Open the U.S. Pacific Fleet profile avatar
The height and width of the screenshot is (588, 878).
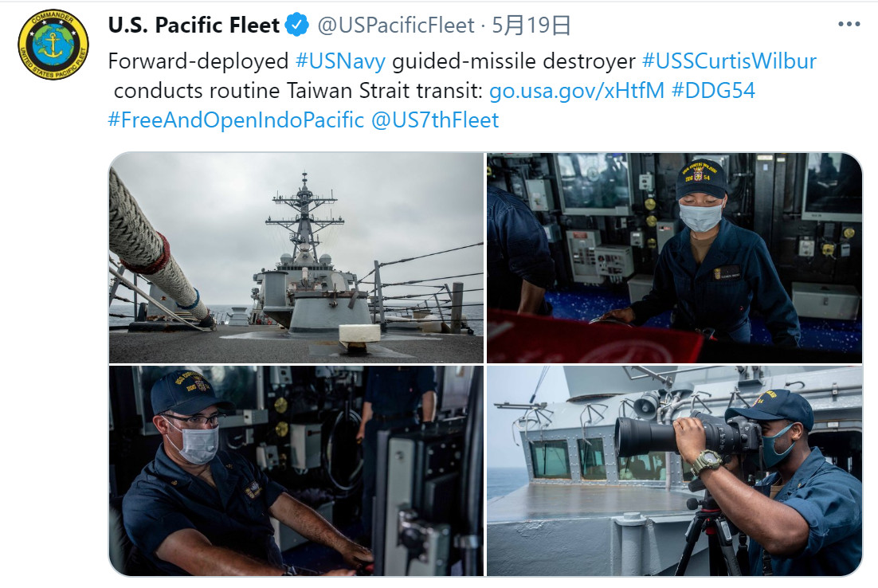click(x=53, y=45)
